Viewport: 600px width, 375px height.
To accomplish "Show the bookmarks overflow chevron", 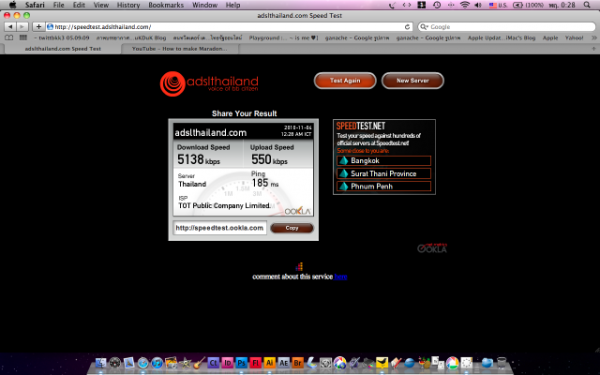I will 594,38.
